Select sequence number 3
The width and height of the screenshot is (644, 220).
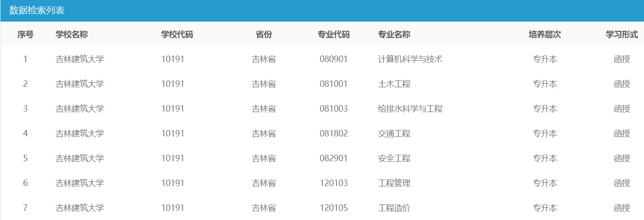[25, 109]
